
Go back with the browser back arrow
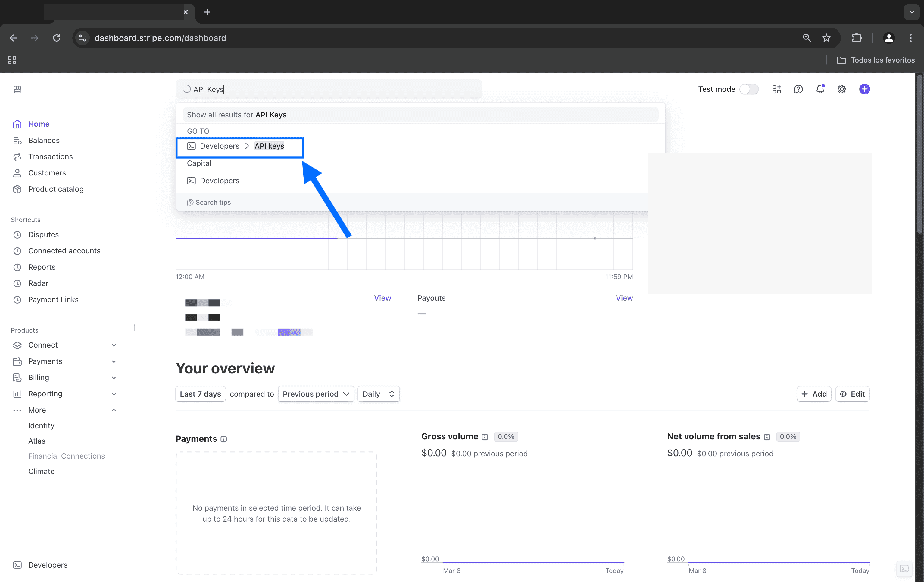coord(14,38)
